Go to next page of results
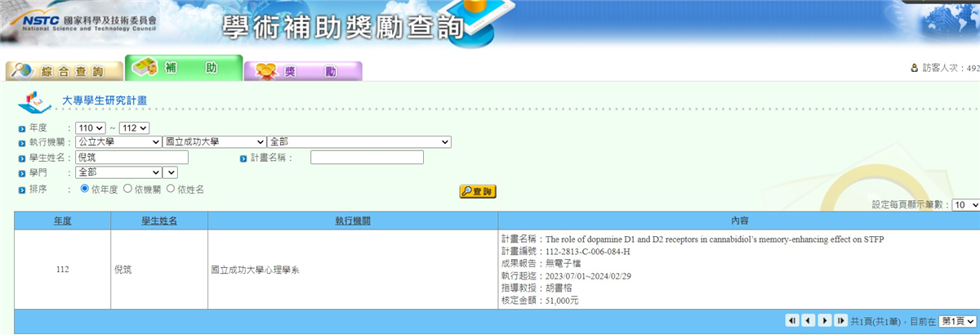The image size is (980, 335). [825, 321]
